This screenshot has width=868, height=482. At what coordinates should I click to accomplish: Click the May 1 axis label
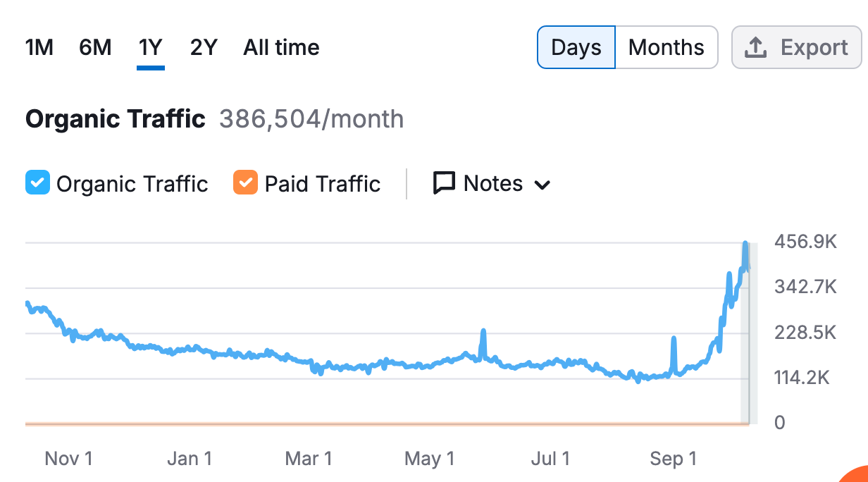pos(430,459)
